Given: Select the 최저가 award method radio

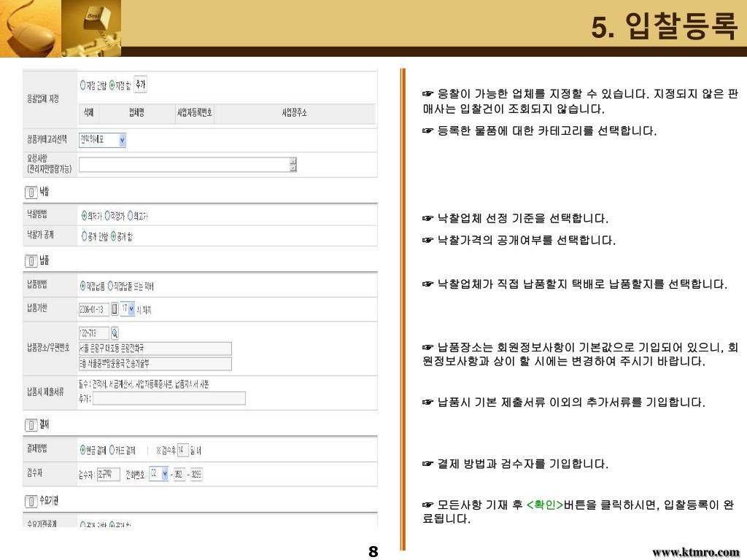Looking at the screenshot, I should pos(85,216).
